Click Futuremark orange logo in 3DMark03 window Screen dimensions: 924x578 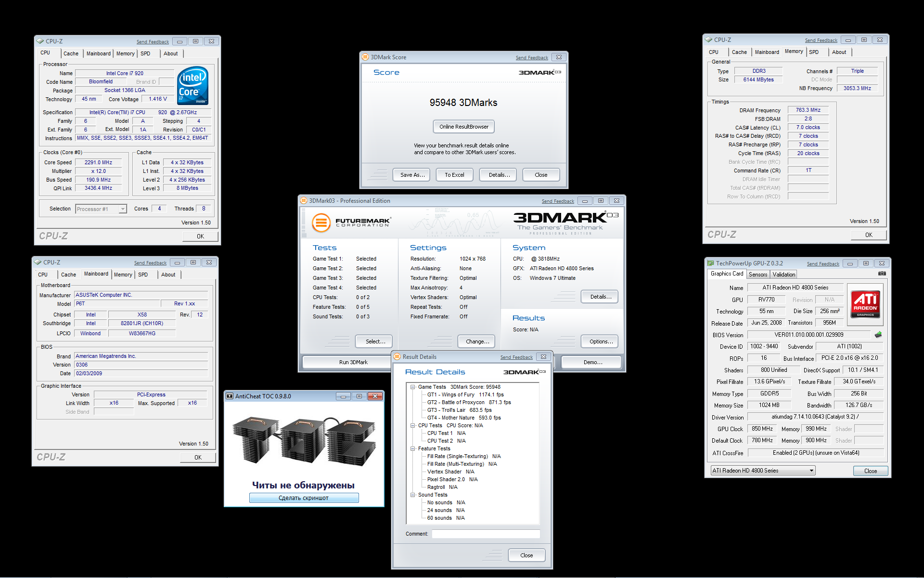(x=321, y=223)
